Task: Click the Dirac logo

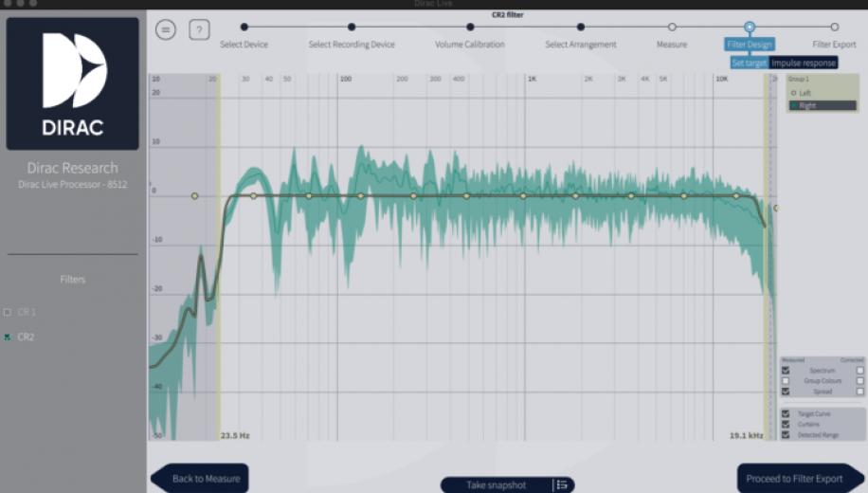Action: tap(73, 83)
